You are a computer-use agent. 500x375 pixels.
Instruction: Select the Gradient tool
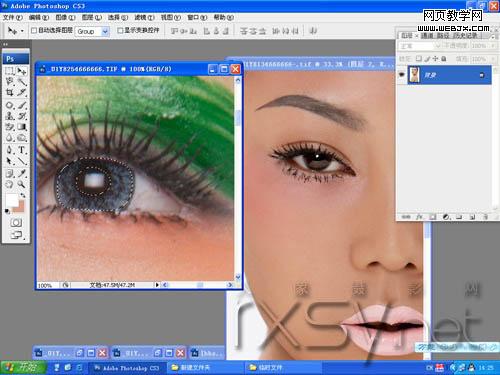[22, 127]
